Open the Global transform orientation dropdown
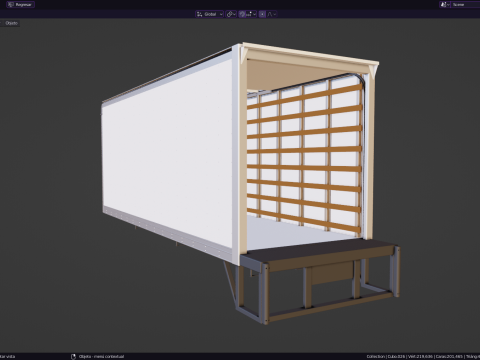 coord(209,14)
